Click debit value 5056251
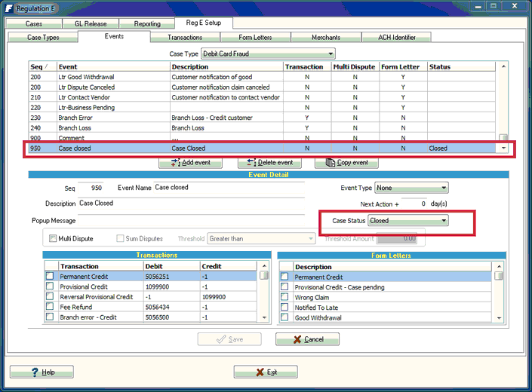This screenshot has height=392, width=532. coord(158,277)
